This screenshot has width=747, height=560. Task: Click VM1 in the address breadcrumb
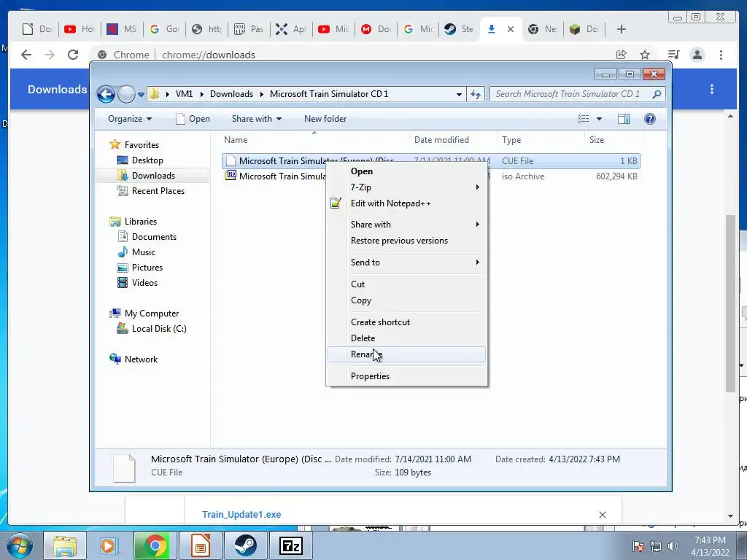pos(184,94)
